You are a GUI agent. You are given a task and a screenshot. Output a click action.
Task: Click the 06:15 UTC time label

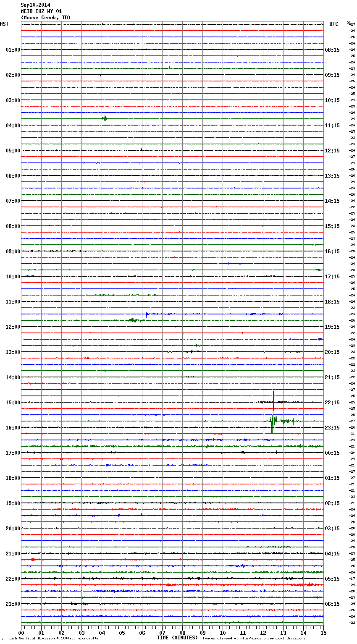(332, 604)
